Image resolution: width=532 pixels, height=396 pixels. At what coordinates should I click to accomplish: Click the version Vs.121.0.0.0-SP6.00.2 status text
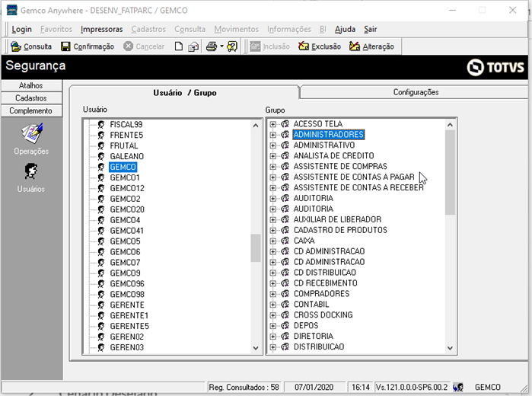click(412, 387)
